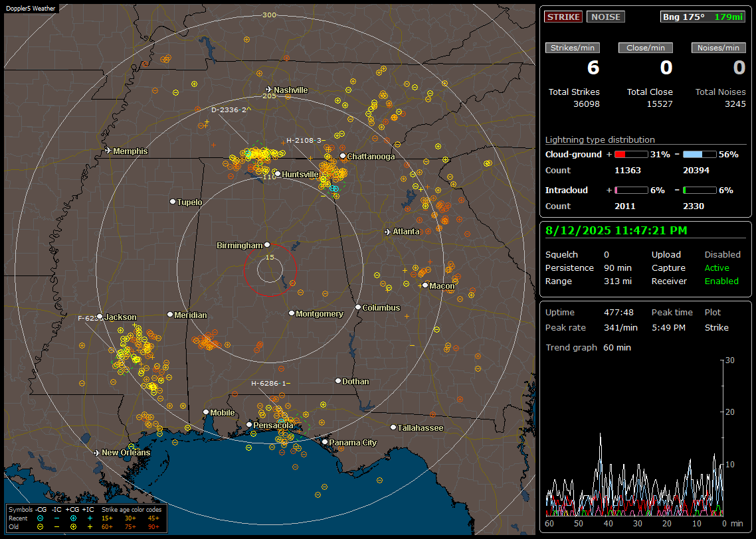Select the Pensacola city marker dot
The image size is (756, 539).
point(249,425)
